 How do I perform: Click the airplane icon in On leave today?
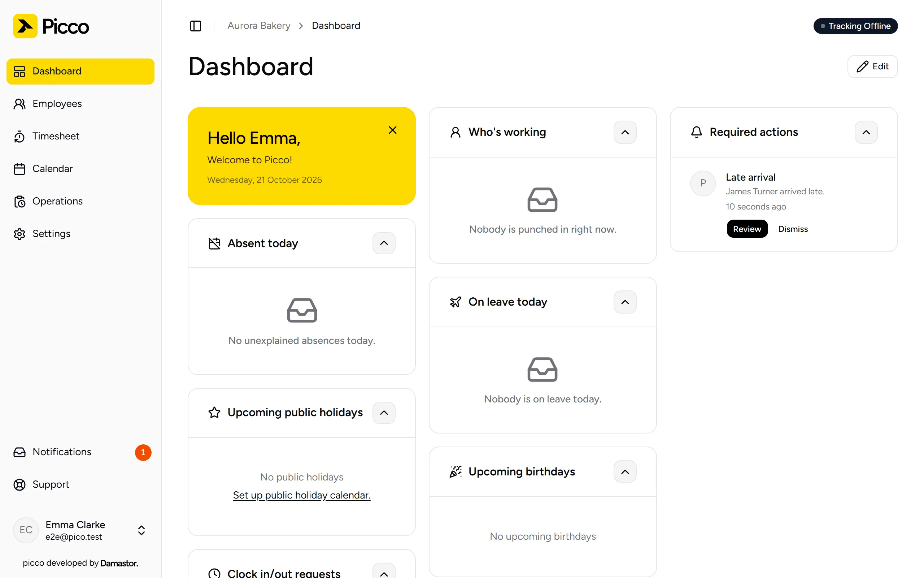(456, 302)
